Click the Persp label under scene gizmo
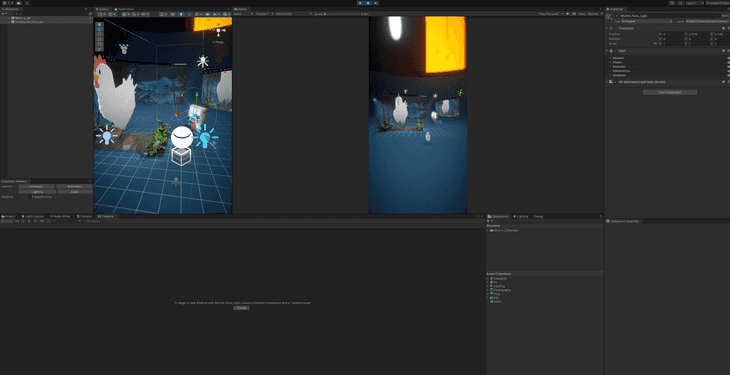730x375 pixels. click(x=218, y=42)
